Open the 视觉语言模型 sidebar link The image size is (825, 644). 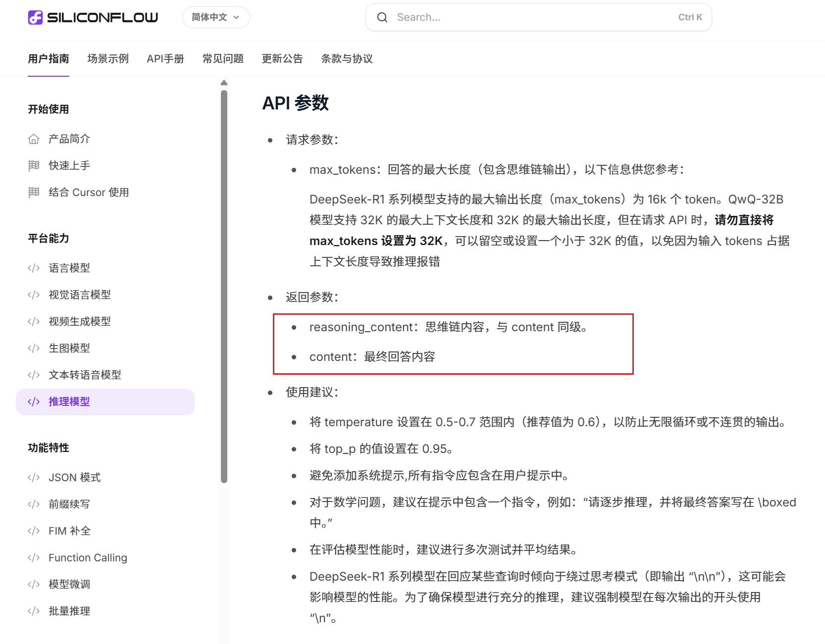point(80,295)
